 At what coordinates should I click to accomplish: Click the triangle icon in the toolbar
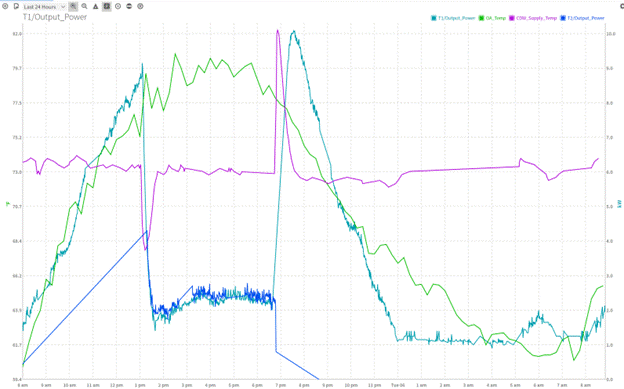(96, 6)
